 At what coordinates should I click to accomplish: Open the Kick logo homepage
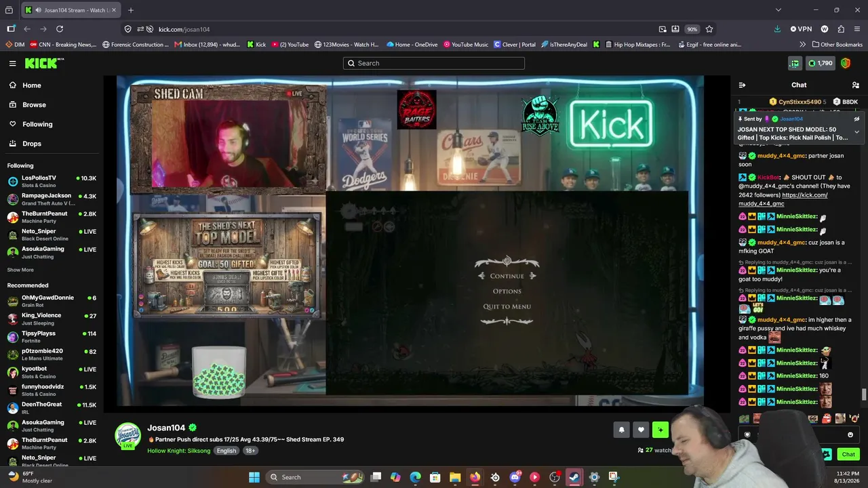coord(44,63)
